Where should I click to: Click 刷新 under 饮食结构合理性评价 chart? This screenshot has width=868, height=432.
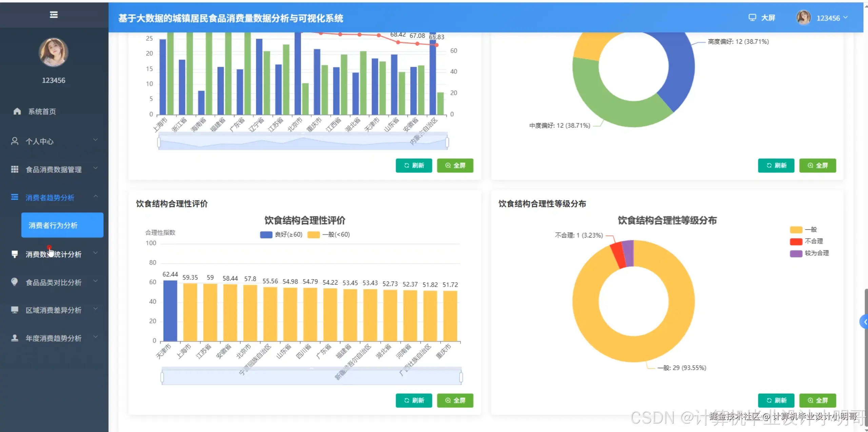pyautogui.click(x=414, y=400)
